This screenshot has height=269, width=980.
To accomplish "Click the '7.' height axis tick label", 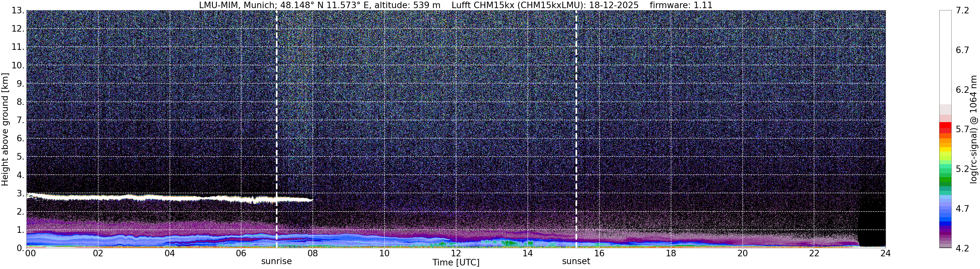I will 21,120.
